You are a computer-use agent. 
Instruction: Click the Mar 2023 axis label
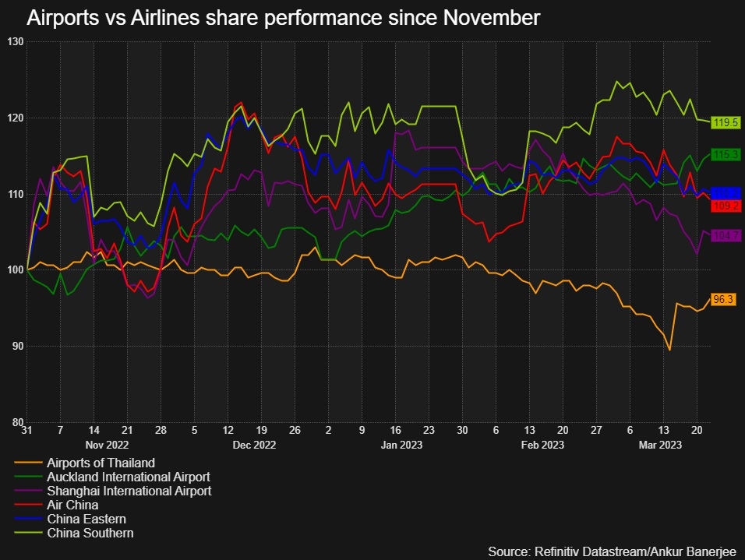pyautogui.click(x=660, y=445)
